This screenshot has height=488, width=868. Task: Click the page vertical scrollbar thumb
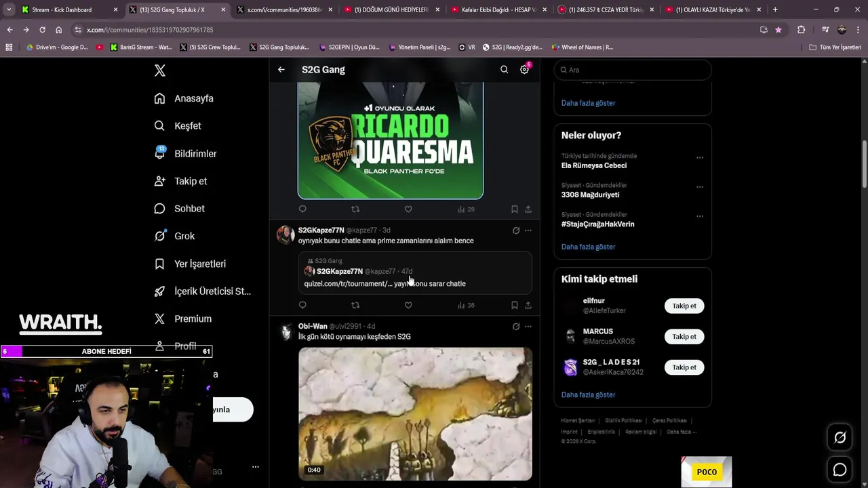(865, 165)
